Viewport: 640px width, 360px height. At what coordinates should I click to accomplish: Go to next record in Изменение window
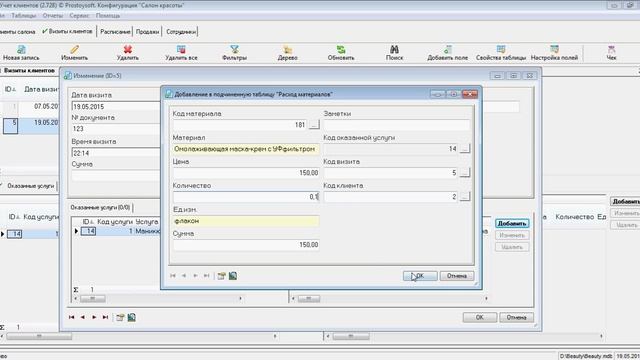tap(94, 317)
